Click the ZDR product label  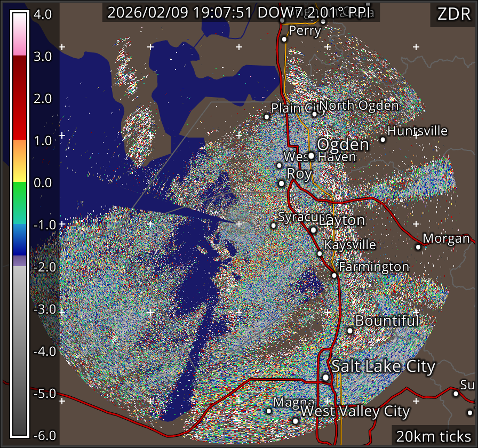tap(453, 14)
